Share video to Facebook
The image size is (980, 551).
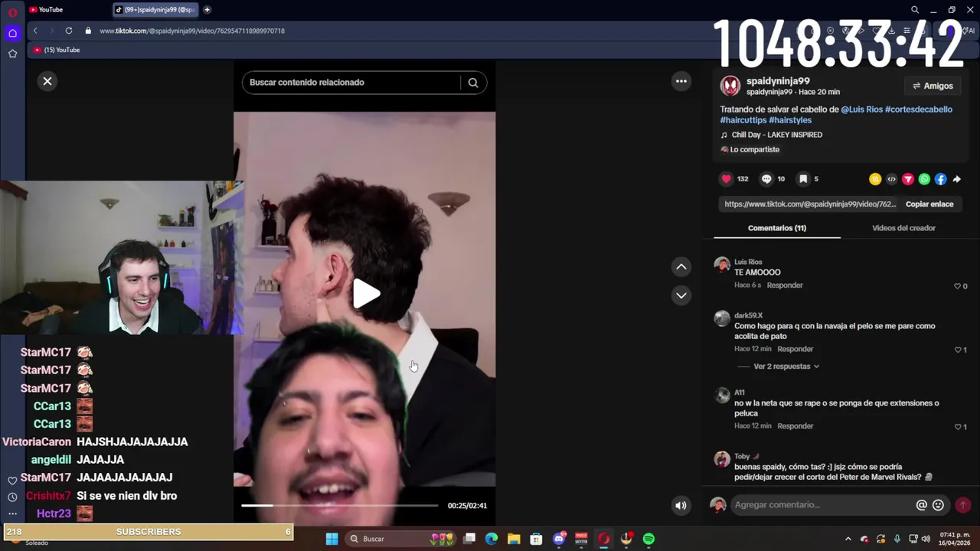coord(940,179)
